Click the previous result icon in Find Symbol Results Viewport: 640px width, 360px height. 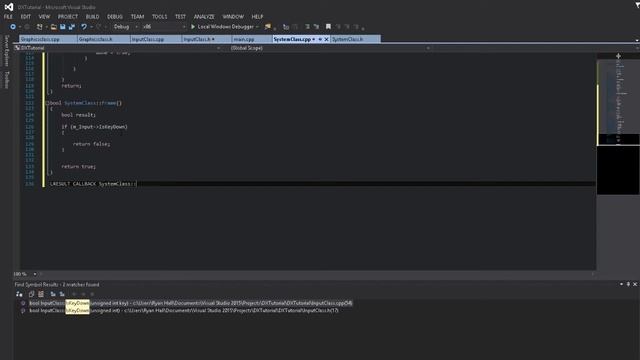pos(53,294)
